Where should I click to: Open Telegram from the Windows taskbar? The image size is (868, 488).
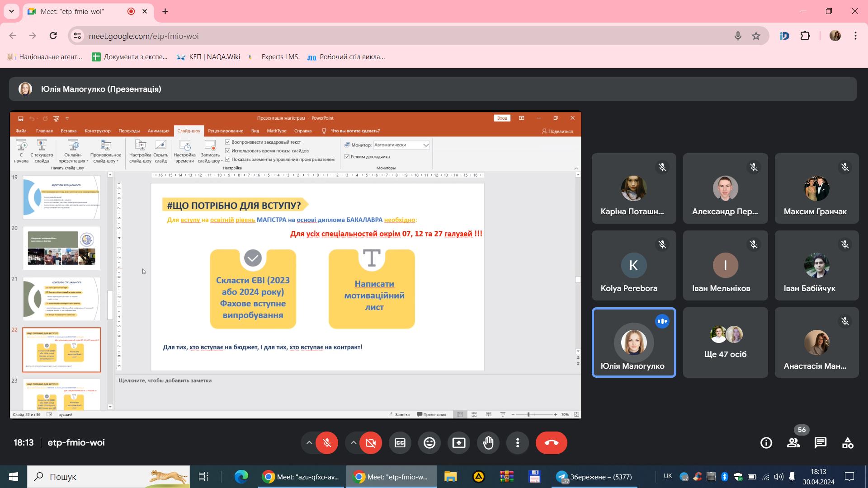coord(595,477)
